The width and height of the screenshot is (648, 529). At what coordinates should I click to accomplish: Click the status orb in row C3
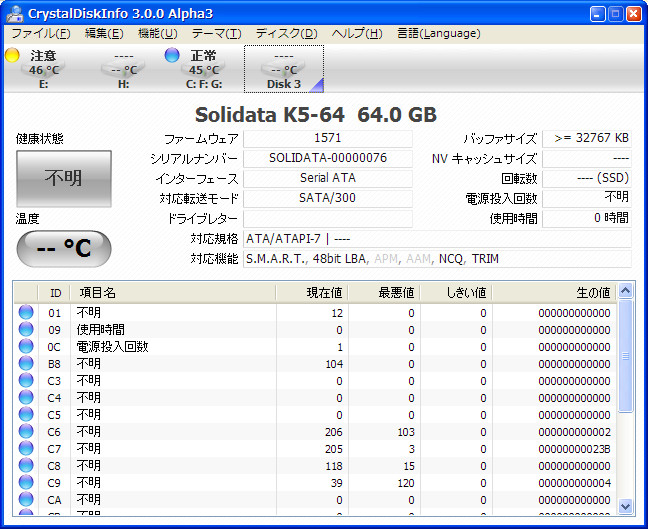click(26, 380)
